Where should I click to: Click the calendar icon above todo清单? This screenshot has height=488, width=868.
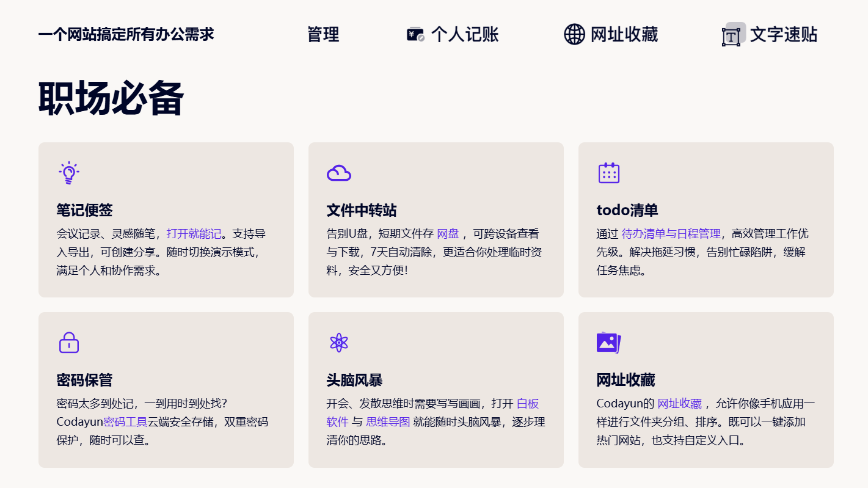pyautogui.click(x=608, y=173)
